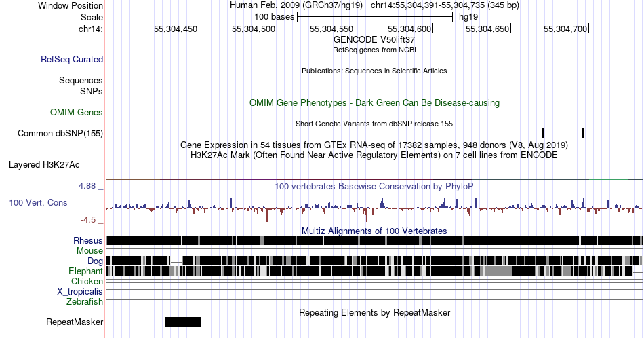The width and height of the screenshot is (644, 338).
Task: Click Repeating Elements by RepeatMasker title
Action: pos(374,312)
